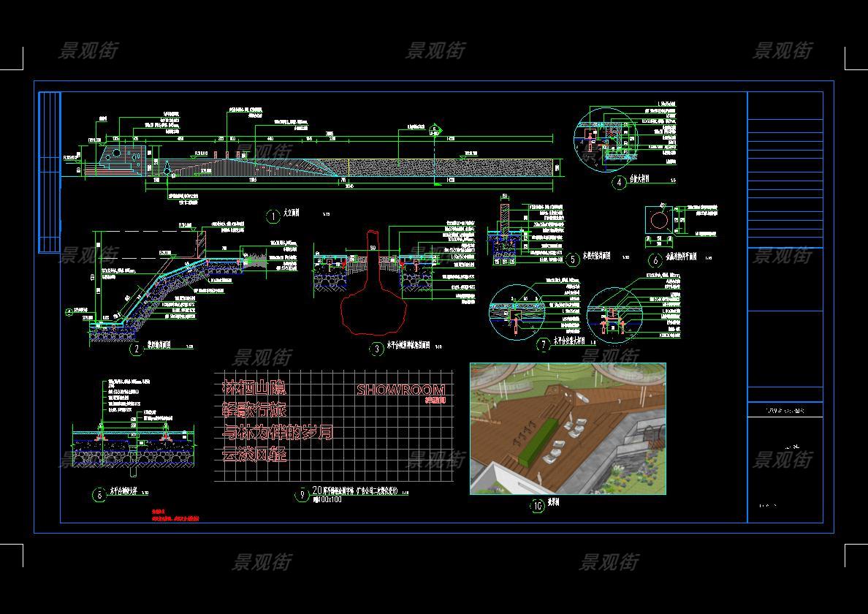Click the SHOWROOM text in the grid
868x614 pixels.
click(x=400, y=390)
